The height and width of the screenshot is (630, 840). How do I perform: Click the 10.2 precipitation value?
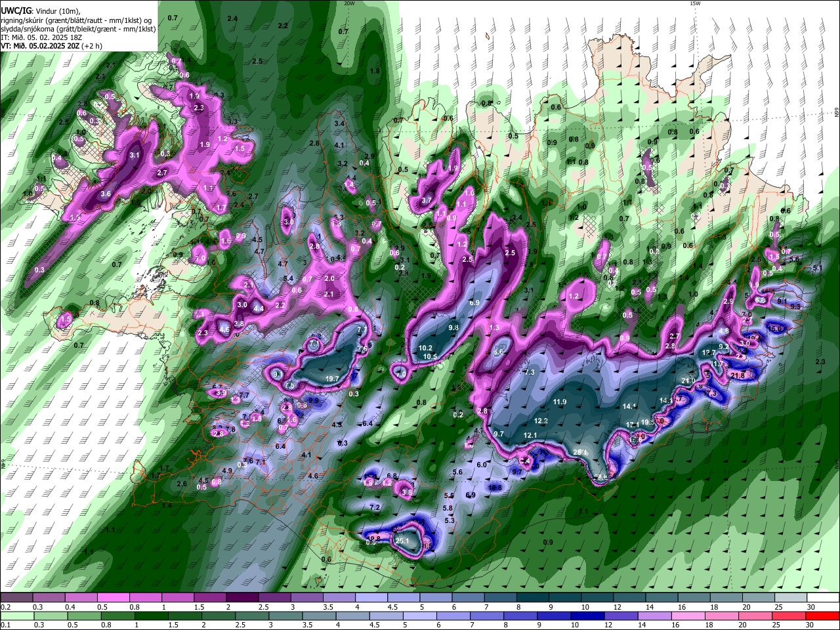(425, 348)
